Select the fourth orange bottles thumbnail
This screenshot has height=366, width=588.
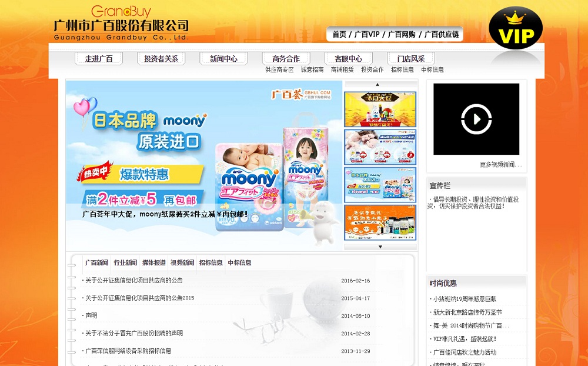coord(380,222)
